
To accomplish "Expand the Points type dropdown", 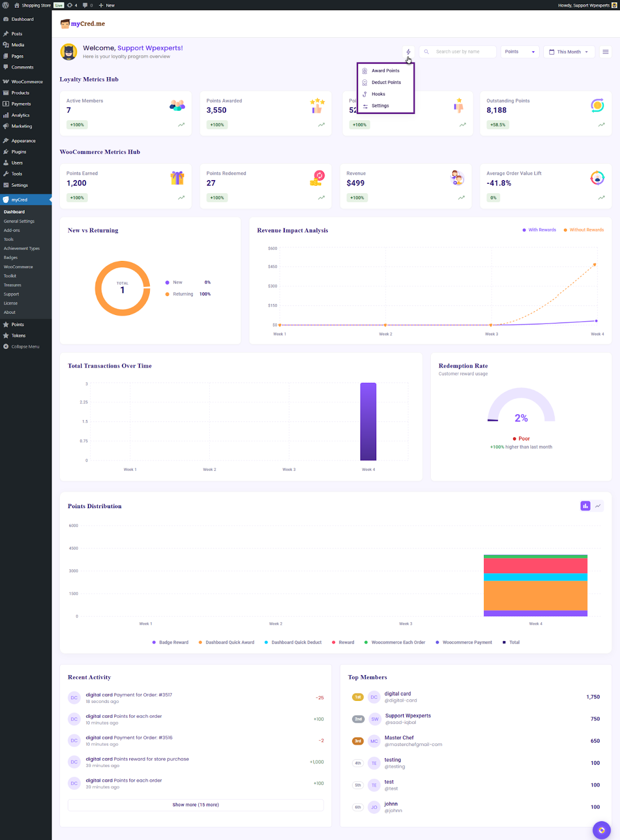I will (520, 51).
